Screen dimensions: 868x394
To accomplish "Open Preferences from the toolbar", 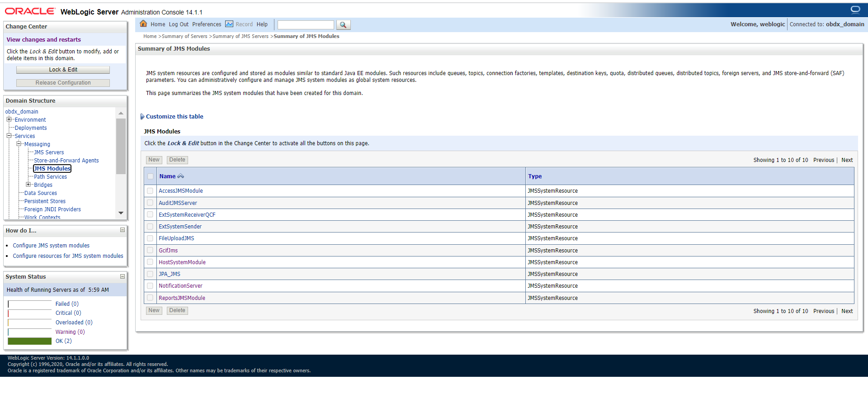I will [207, 24].
